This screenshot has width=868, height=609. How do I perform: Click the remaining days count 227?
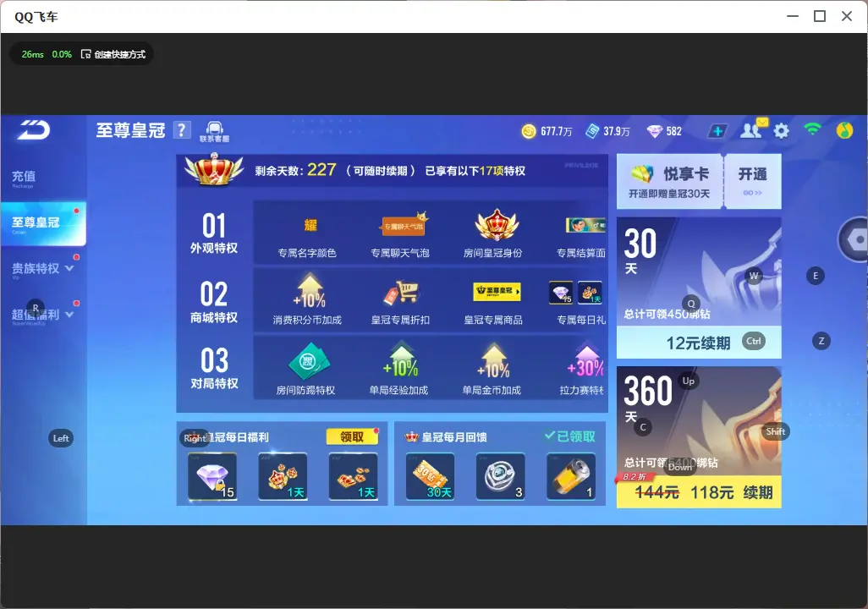pos(321,169)
